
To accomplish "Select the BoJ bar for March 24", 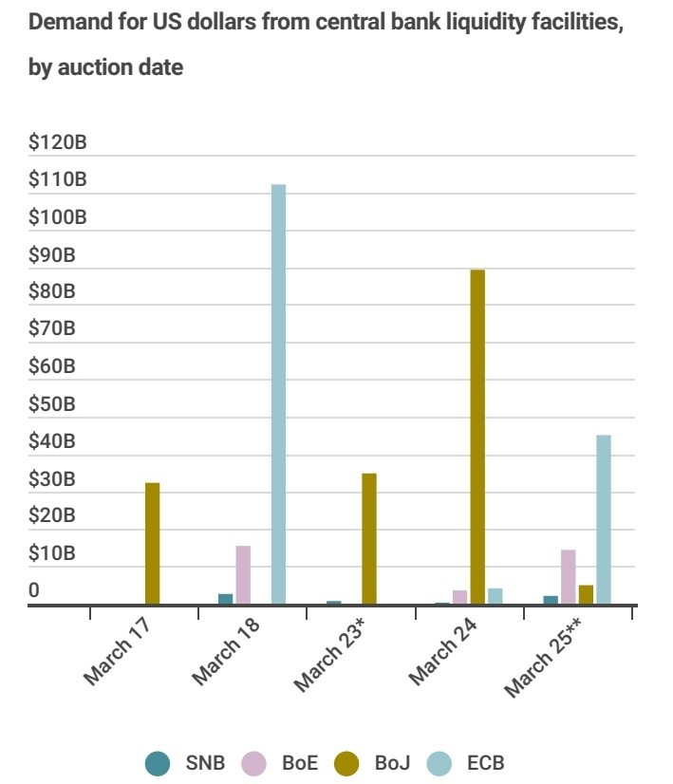I will [477, 437].
